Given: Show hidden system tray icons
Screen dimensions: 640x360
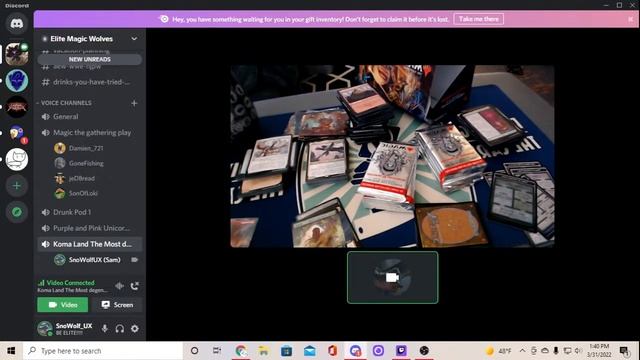Looking at the screenshot, I should pos(522,351).
